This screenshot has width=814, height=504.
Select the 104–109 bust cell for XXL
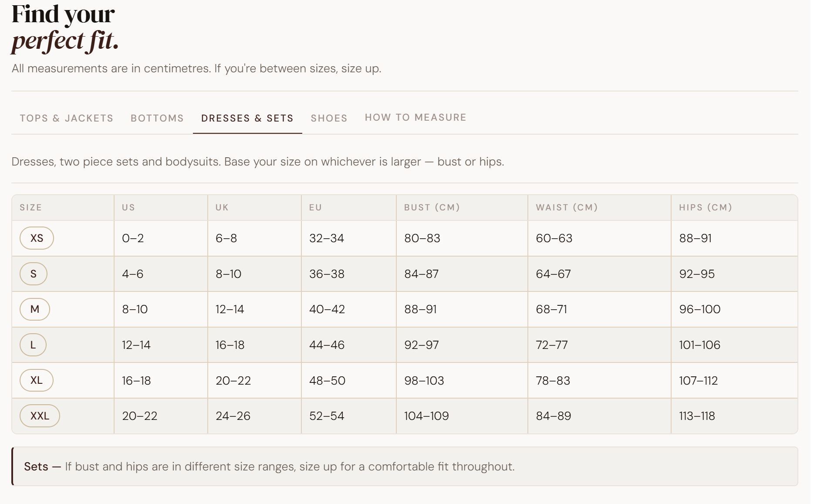(x=426, y=416)
